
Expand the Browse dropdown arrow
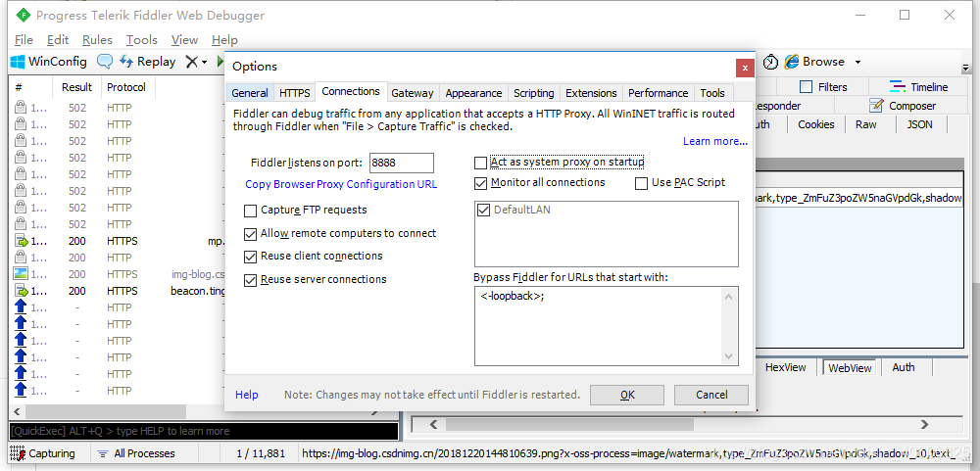(x=857, y=62)
